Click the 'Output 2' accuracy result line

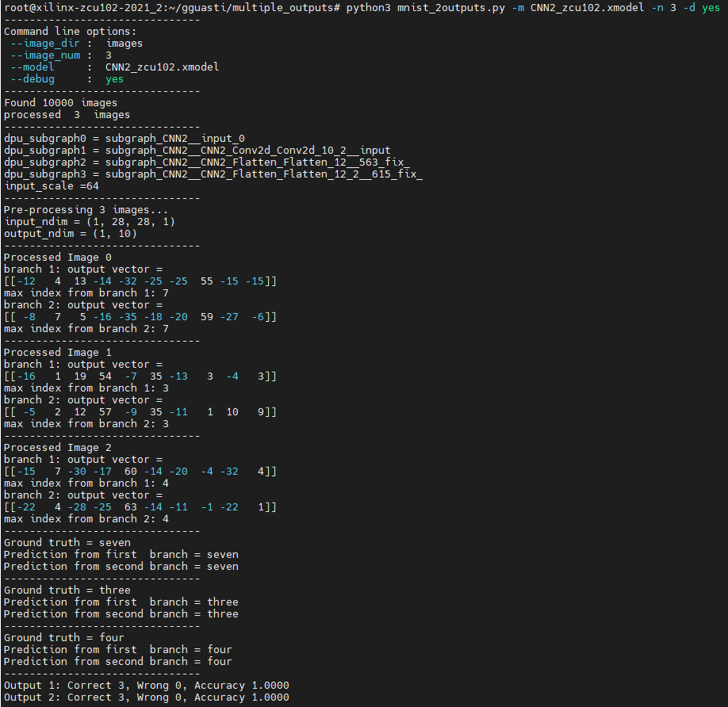[x=146, y=697]
